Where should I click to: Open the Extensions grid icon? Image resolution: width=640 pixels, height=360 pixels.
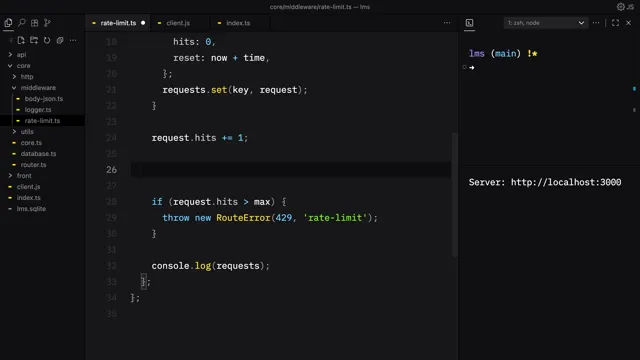pyautogui.click(x=35, y=23)
